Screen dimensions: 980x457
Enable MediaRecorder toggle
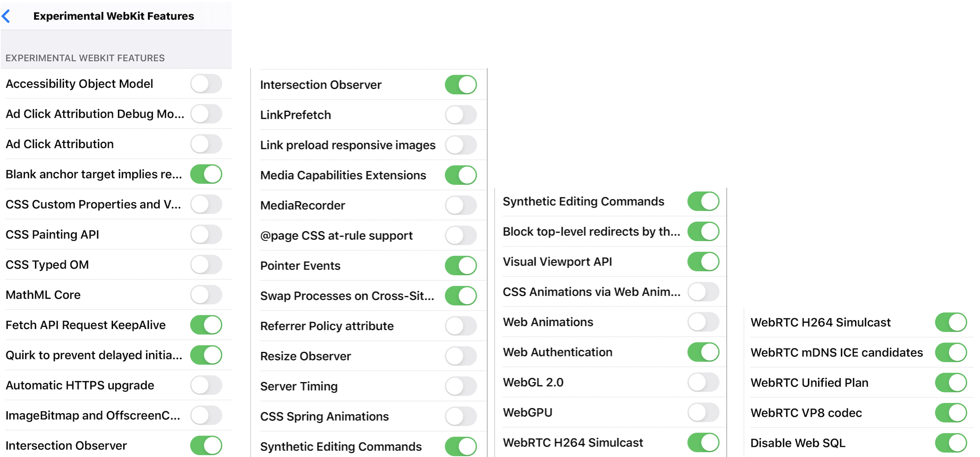(x=461, y=205)
